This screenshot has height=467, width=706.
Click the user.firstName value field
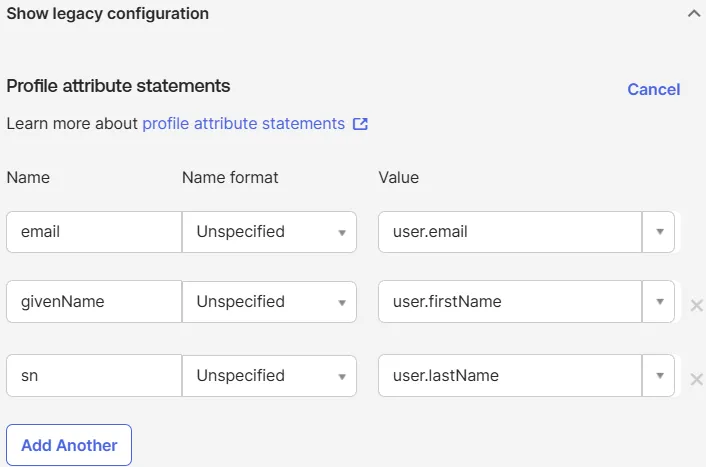point(510,302)
